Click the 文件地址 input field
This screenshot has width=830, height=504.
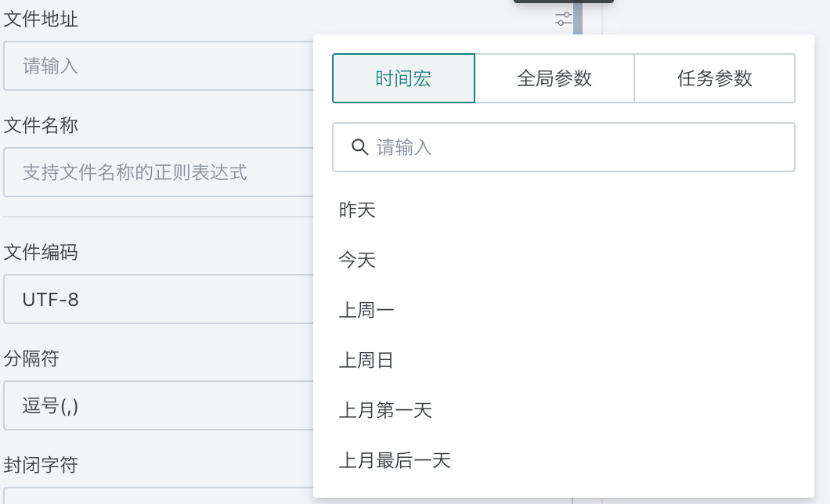(x=157, y=66)
